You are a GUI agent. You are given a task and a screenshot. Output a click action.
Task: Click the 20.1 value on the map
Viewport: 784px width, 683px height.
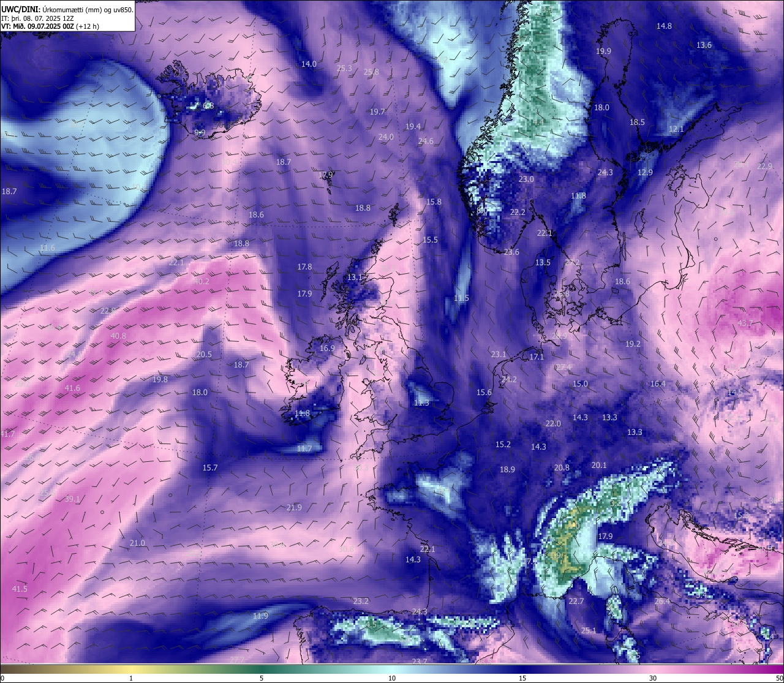click(598, 466)
